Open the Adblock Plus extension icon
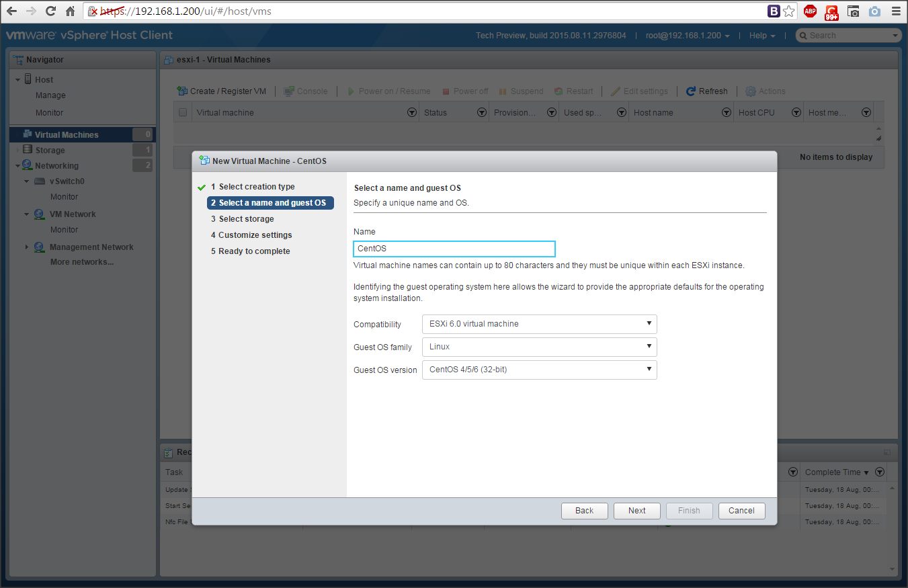The width and height of the screenshot is (908, 588). tap(810, 11)
